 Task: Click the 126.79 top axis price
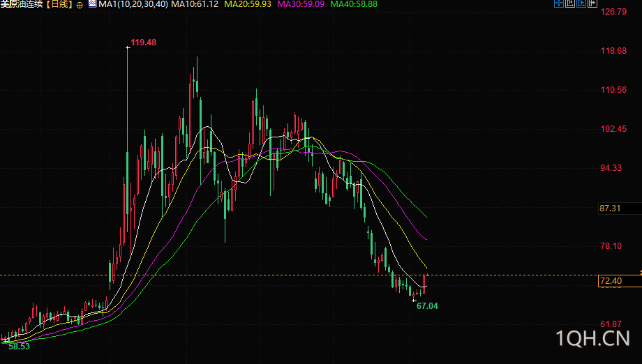click(x=613, y=11)
